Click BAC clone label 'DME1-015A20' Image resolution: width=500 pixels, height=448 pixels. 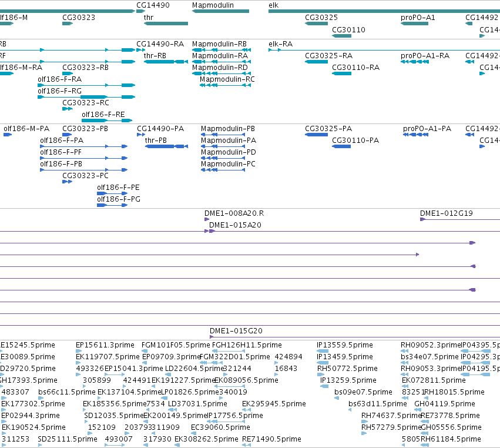tap(236, 225)
